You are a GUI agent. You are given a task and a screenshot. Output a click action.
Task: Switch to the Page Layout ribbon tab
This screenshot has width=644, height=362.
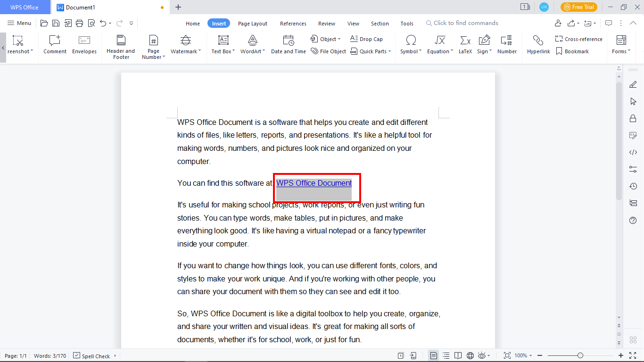[x=252, y=23]
